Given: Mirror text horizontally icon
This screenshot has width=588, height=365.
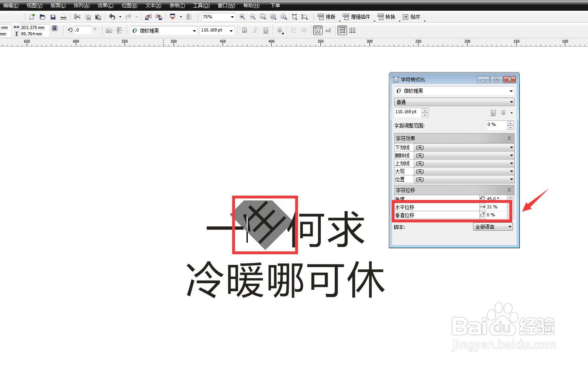Looking at the screenshot, I should point(109,30).
